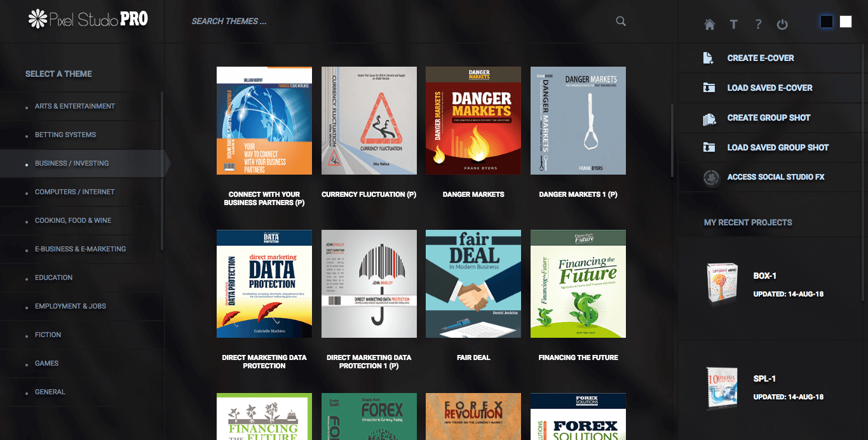This screenshot has width=868, height=440.
Task: Open Direct Marketing Data Protection 1 (P) cover
Action: 369,284
